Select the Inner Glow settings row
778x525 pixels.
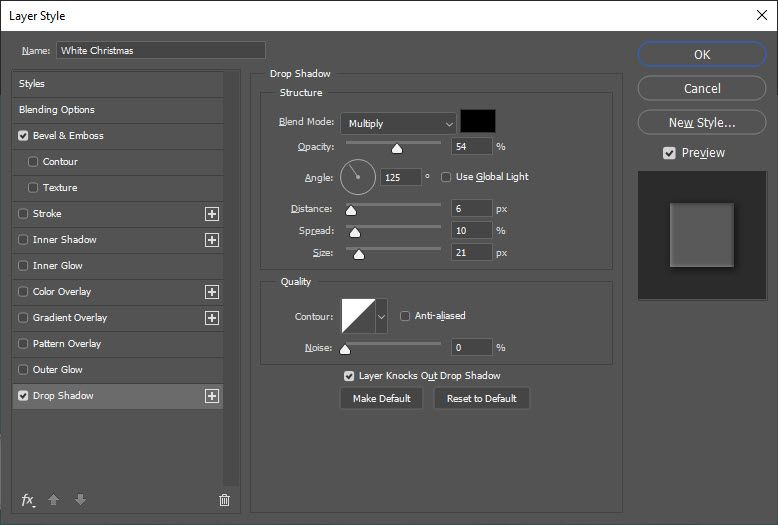[118, 265]
